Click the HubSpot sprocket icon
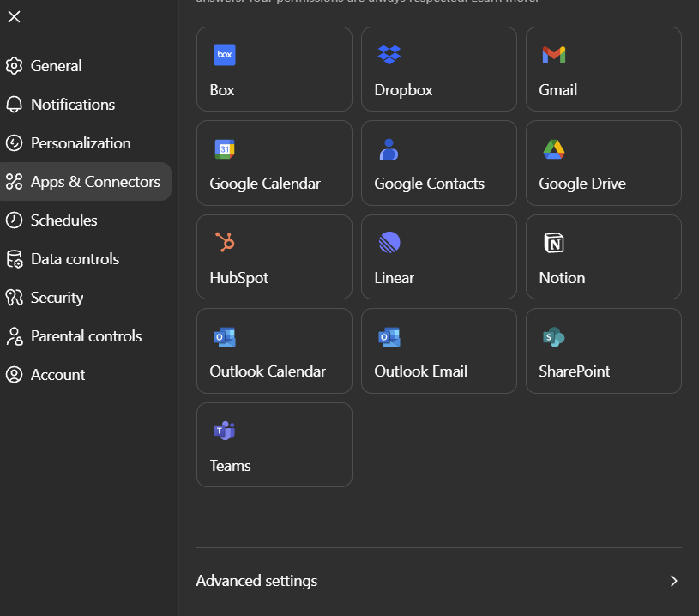This screenshot has width=699, height=616. pos(225,243)
